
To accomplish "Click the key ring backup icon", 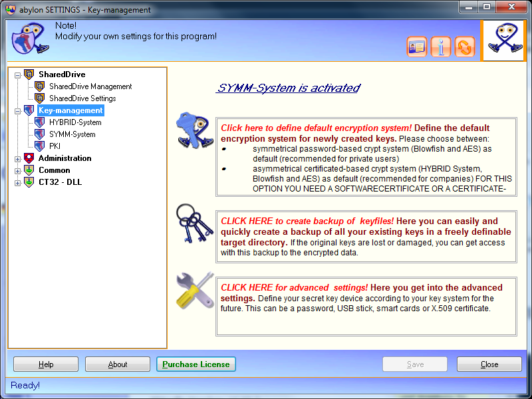I will 194,223.
